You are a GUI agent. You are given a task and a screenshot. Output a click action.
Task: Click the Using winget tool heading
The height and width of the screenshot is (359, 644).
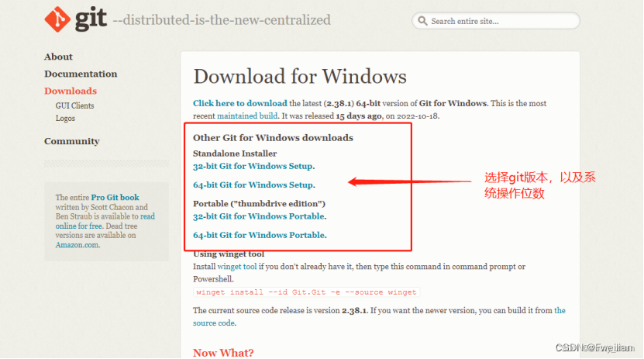point(229,254)
